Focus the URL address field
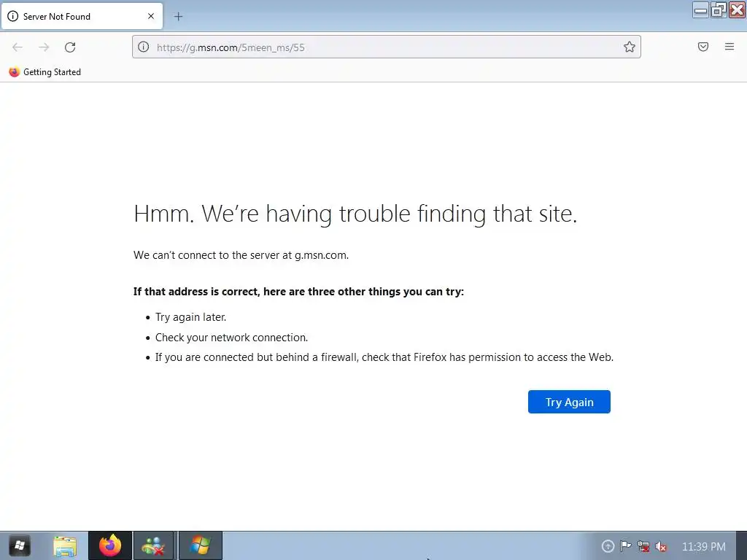 point(387,47)
